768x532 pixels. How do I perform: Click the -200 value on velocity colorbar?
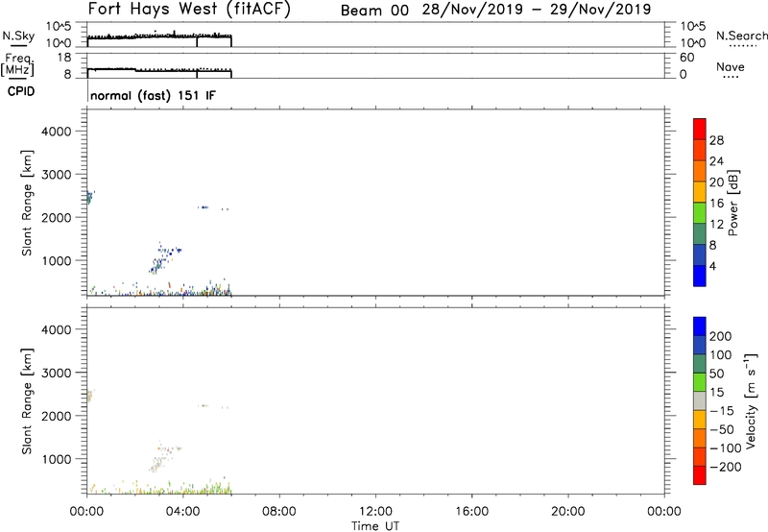(725, 467)
